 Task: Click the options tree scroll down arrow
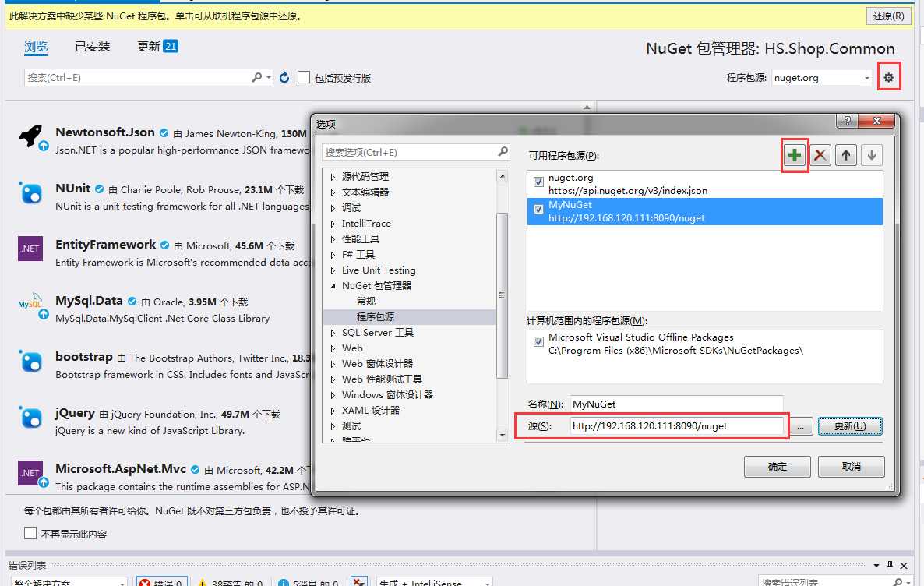[502, 435]
